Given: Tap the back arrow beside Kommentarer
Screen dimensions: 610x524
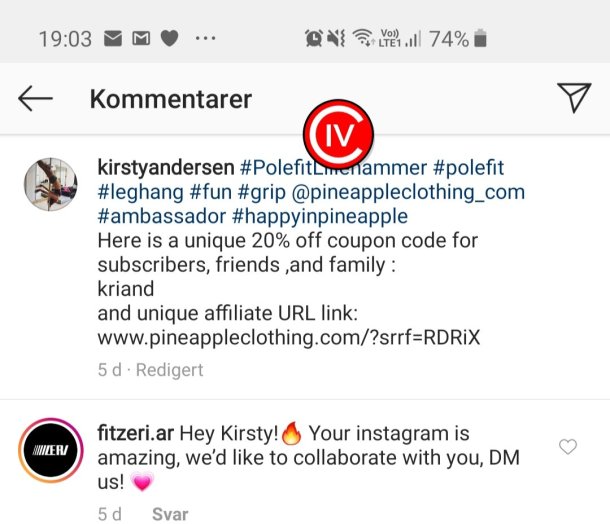Looking at the screenshot, I should [x=35, y=99].
